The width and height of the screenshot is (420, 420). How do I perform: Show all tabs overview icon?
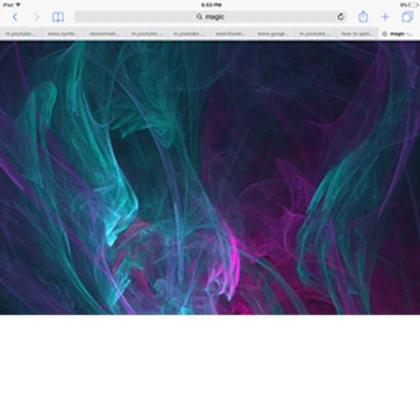point(407,17)
